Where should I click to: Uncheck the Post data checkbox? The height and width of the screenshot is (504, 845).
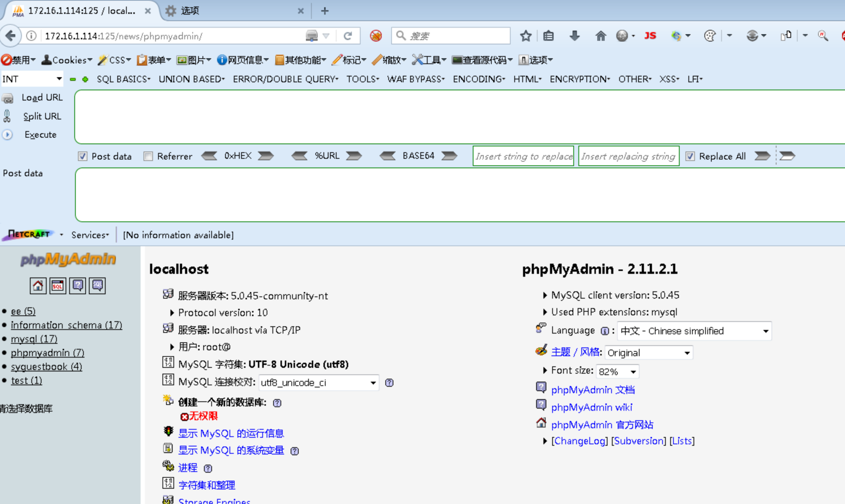click(83, 156)
